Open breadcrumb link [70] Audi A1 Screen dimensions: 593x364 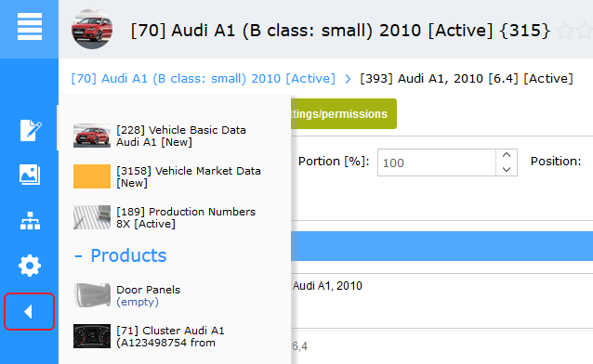tap(203, 79)
